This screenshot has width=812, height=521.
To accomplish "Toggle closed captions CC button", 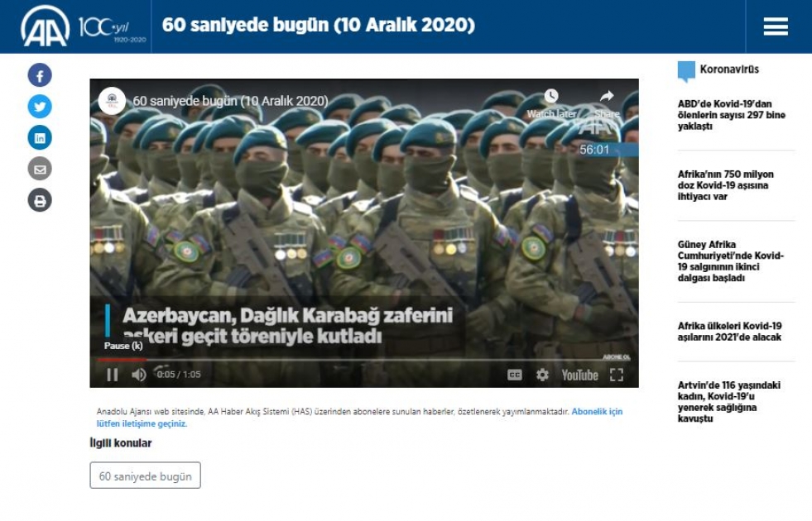I will tap(514, 375).
